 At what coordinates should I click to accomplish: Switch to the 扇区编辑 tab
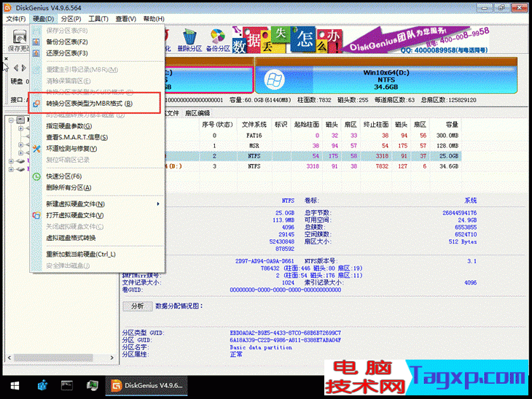point(197,113)
